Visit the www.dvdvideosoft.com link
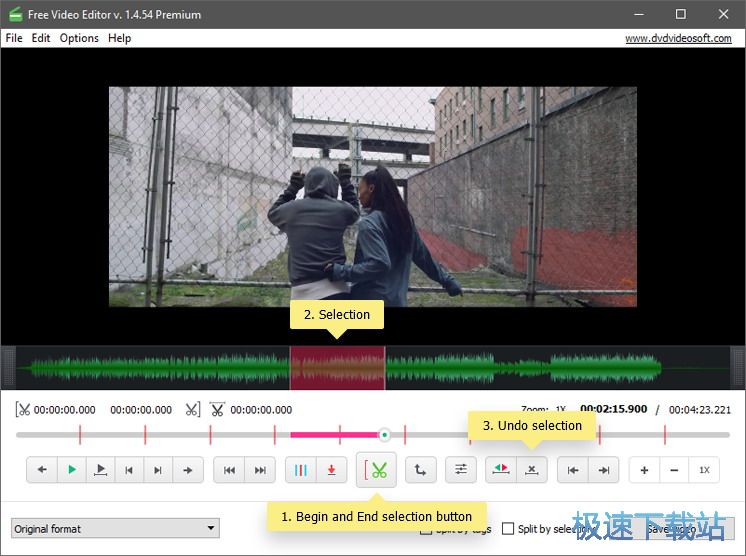Viewport: 746px width, 556px height. (678, 38)
